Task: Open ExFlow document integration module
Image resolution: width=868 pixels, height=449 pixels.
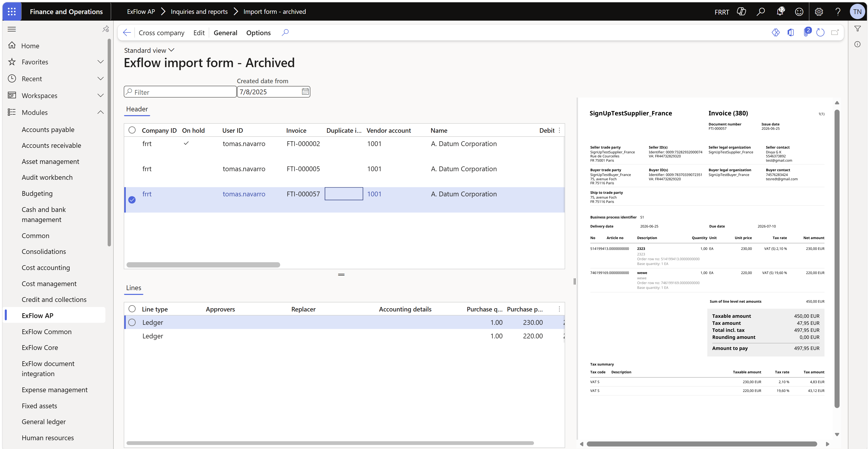Action: click(48, 369)
